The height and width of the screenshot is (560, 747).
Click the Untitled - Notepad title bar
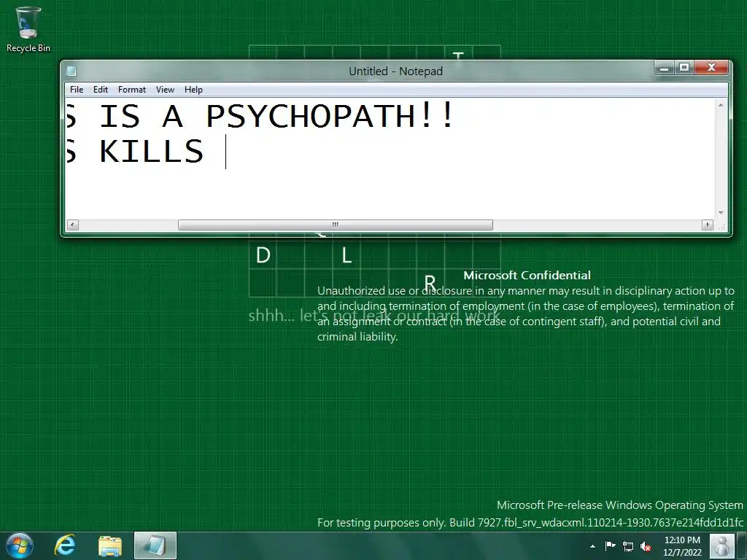395,71
